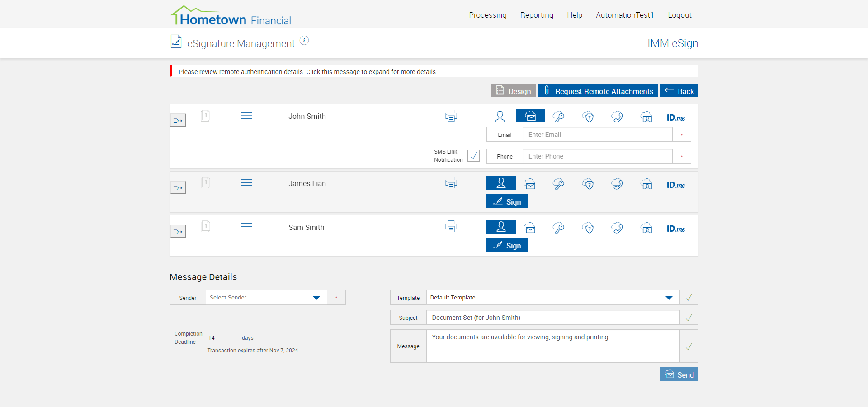Image resolution: width=868 pixels, height=407 pixels.
Task: Toggle the checkmark next to Subject field
Action: (x=689, y=318)
